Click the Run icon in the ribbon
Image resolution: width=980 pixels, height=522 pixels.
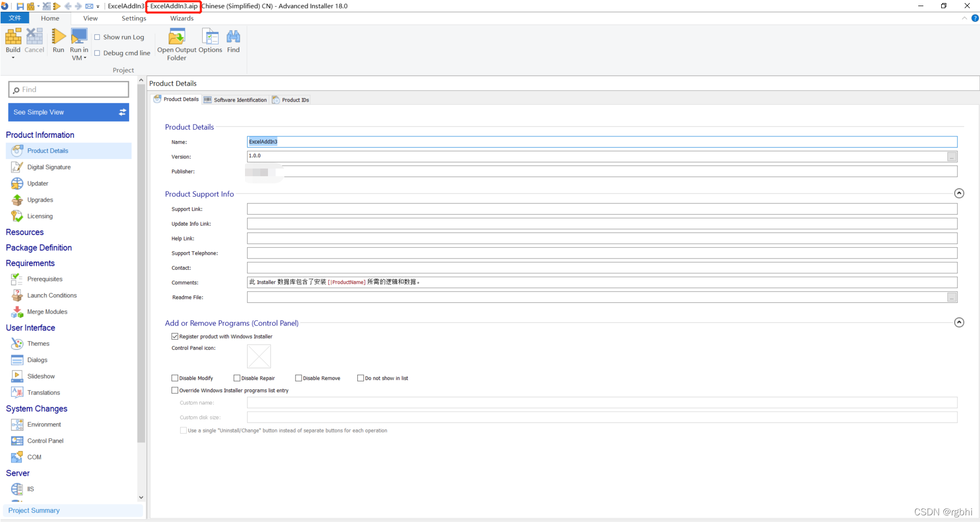tap(58, 37)
